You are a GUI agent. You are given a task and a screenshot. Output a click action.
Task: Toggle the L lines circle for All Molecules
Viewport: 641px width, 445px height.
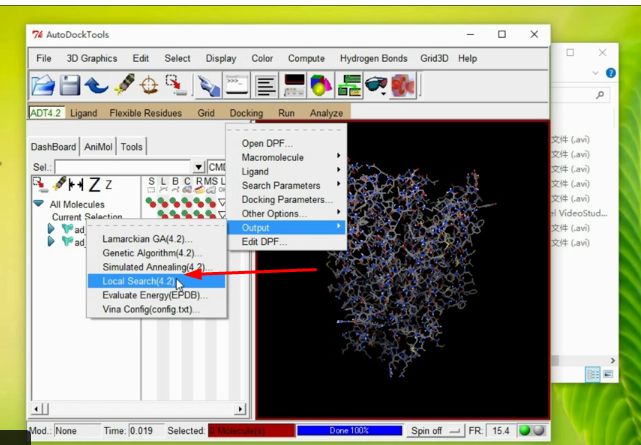tap(161, 201)
